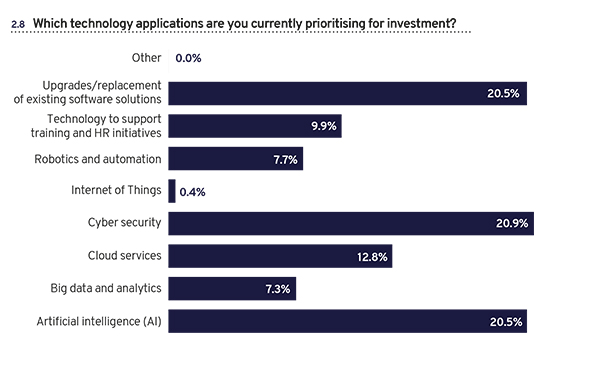600x366 pixels.
Task: Select the 7.7% value label
Action: click(x=285, y=160)
